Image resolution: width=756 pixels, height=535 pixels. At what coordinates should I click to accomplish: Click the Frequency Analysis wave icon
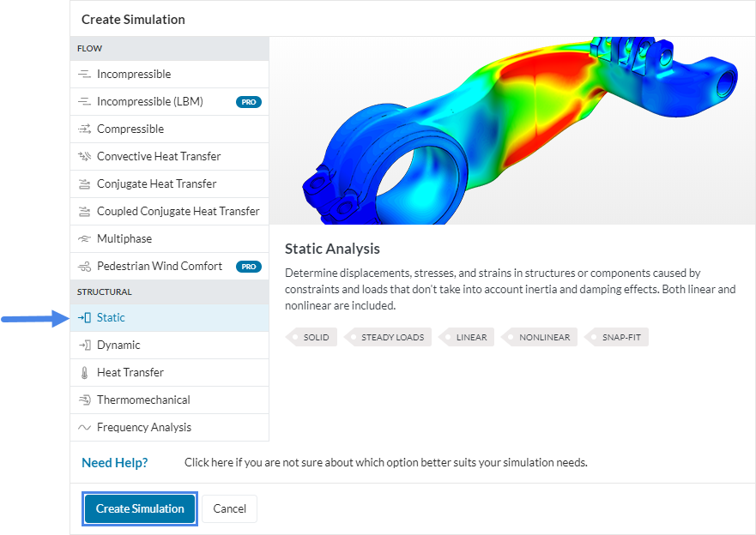coord(84,428)
